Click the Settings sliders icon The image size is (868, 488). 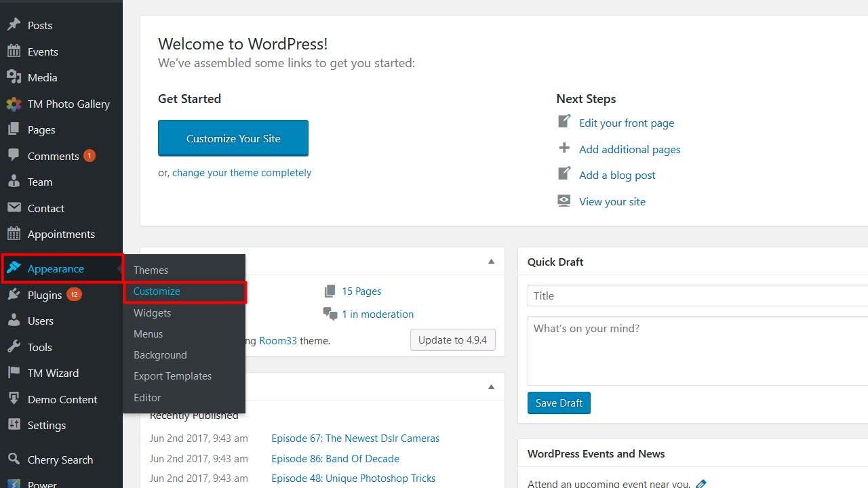(14, 425)
